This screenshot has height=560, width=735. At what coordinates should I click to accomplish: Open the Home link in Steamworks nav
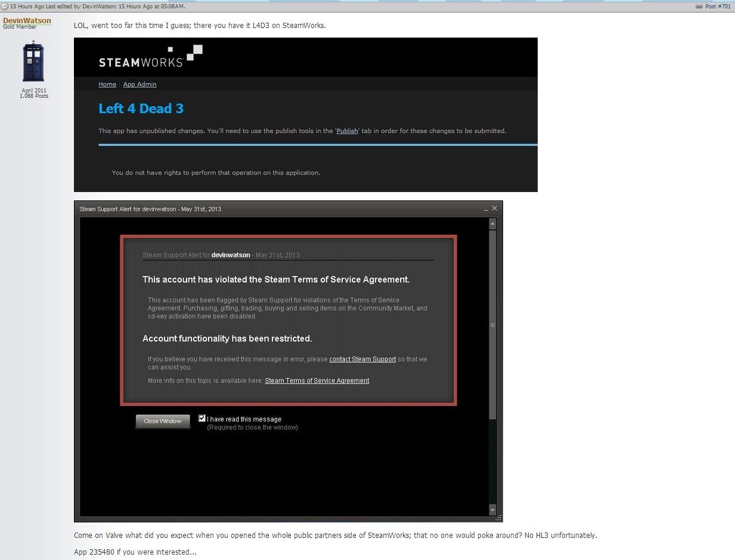[107, 84]
